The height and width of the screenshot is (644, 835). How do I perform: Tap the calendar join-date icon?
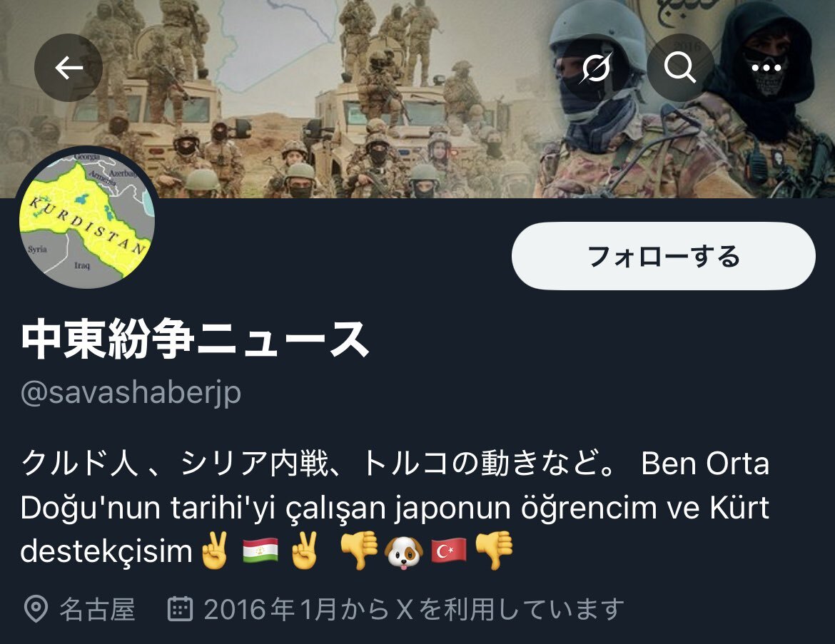pos(180,609)
